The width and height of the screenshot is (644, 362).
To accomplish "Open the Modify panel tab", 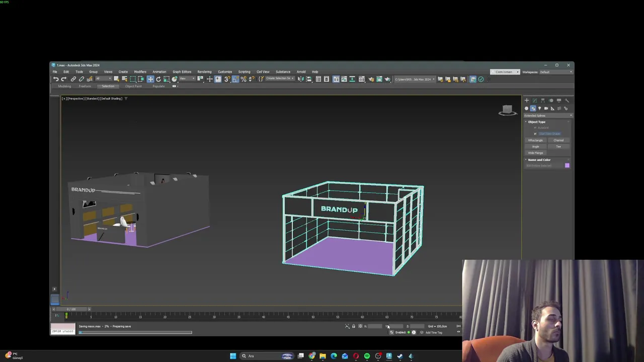I will click(535, 101).
